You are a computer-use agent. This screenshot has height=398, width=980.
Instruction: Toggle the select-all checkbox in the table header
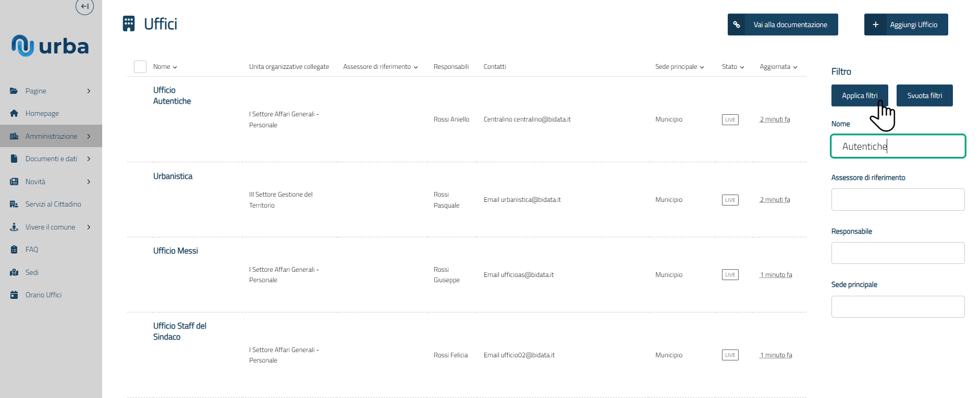[140, 67]
